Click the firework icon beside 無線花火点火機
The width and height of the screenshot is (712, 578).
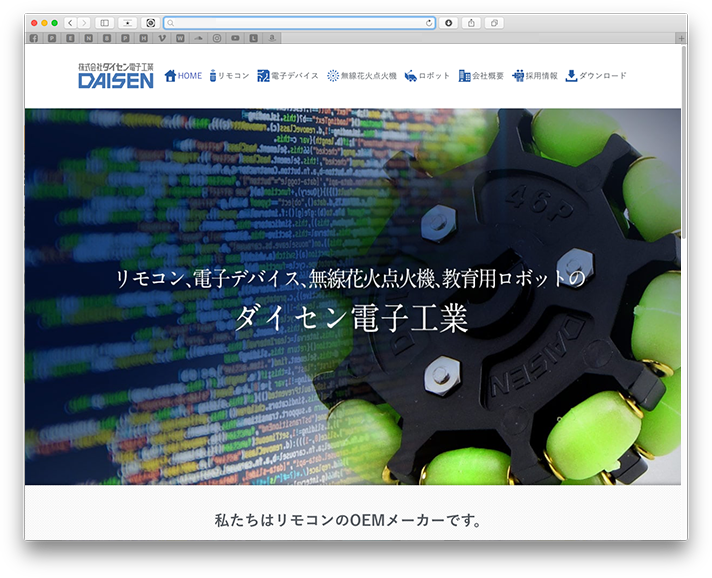click(333, 76)
